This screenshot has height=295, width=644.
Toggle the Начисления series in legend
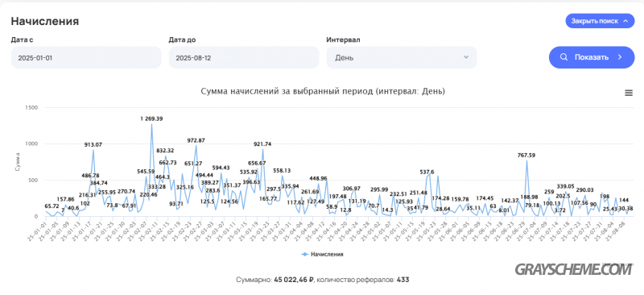tap(323, 254)
